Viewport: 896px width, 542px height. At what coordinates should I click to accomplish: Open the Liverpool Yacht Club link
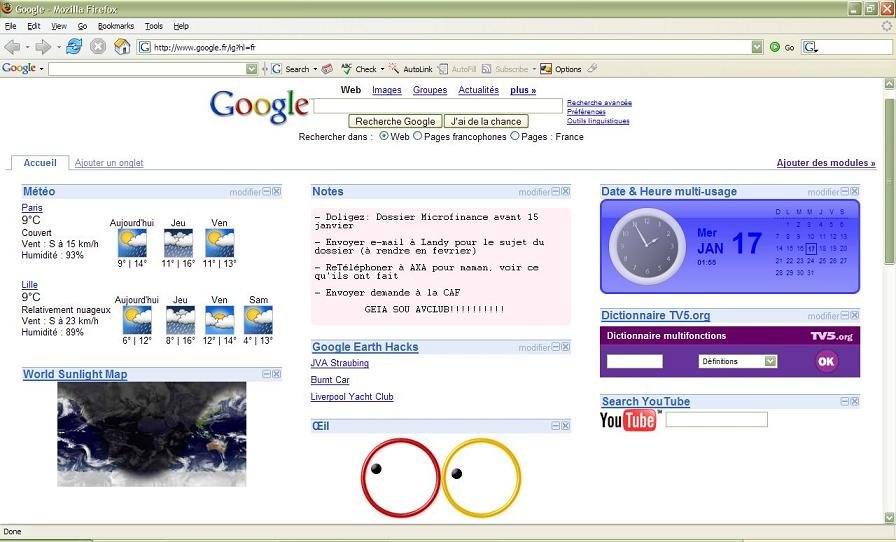click(x=352, y=397)
